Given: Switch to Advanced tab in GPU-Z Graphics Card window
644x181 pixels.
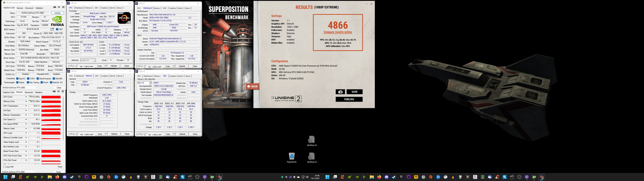Looking at the screenshot, I should pyautogui.click(x=29, y=8).
